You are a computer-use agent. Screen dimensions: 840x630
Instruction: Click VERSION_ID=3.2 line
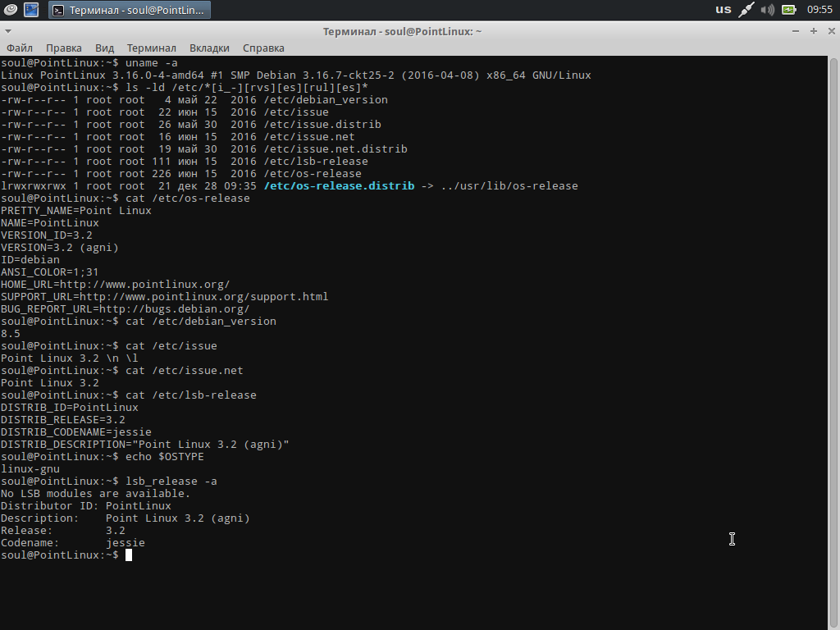point(47,235)
